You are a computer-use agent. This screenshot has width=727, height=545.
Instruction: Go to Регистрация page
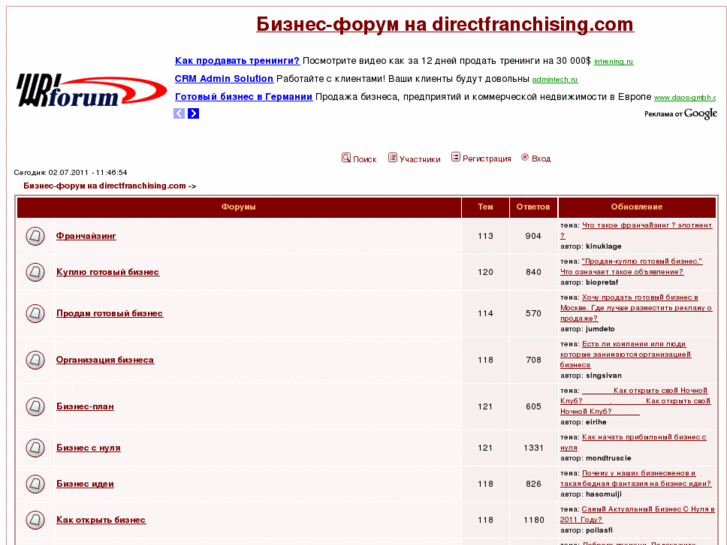pos(487,159)
